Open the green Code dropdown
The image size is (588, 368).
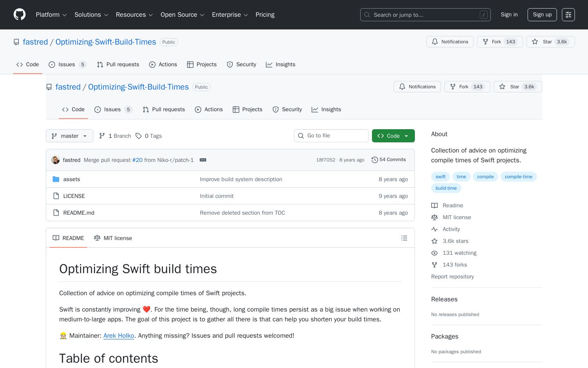pos(393,136)
